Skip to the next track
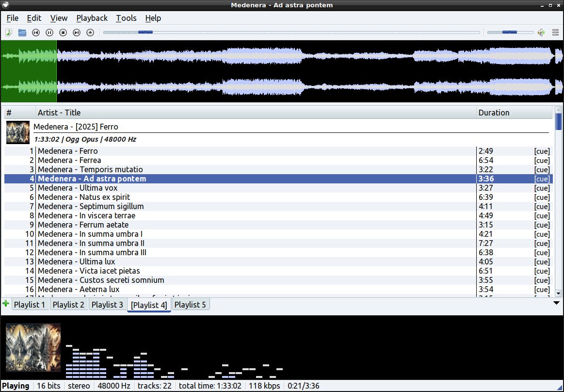The image size is (564, 392). pos(77,33)
